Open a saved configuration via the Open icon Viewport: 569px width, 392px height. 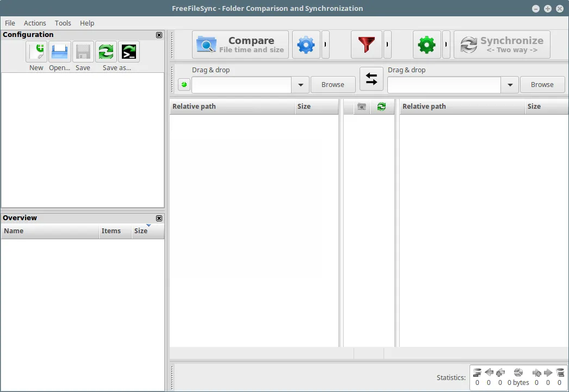[x=59, y=52]
